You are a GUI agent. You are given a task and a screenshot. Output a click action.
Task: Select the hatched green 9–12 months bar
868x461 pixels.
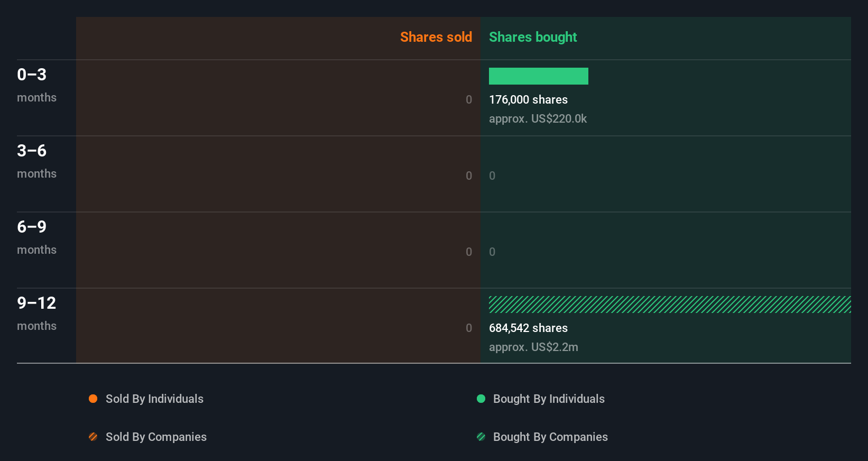670,305
